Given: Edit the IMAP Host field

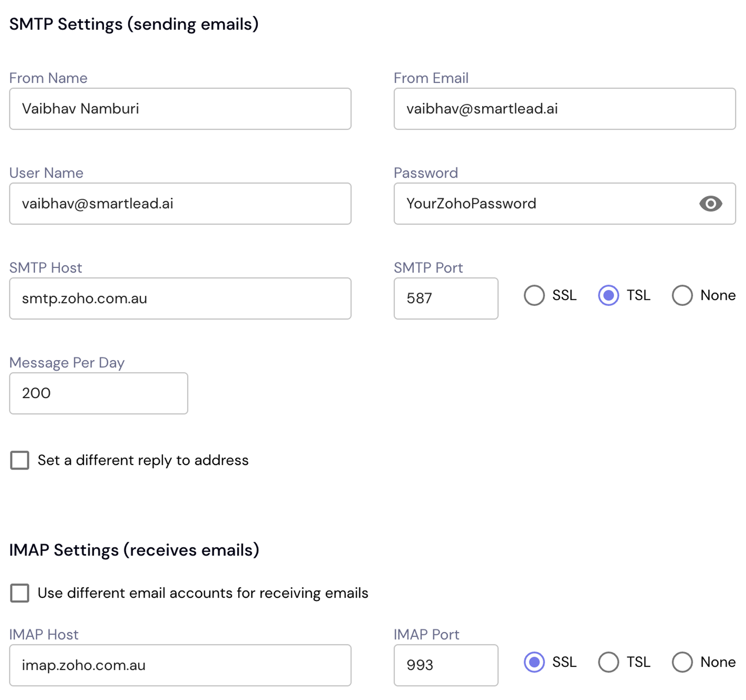Looking at the screenshot, I should pos(180,665).
